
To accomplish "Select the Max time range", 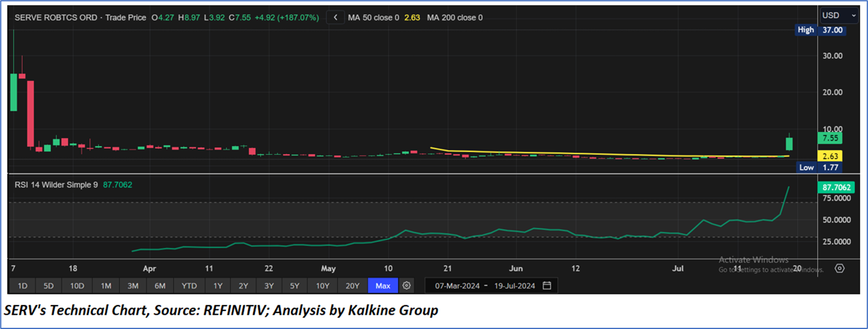I will (x=383, y=285).
